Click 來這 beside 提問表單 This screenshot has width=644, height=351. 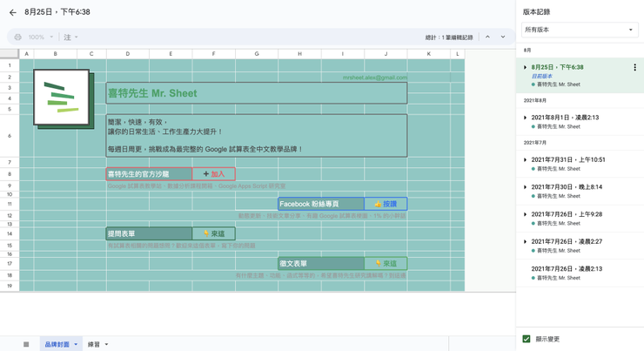click(213, 234)
